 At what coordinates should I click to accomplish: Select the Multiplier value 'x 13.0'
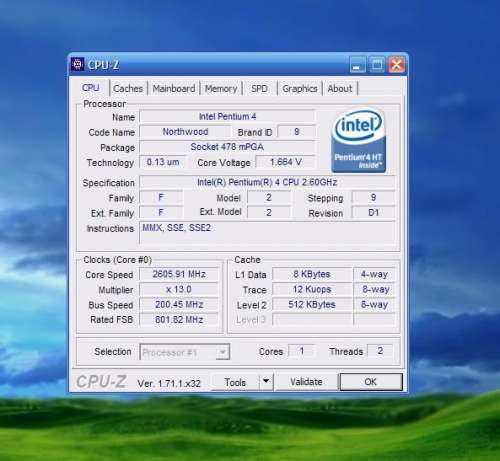179,289
